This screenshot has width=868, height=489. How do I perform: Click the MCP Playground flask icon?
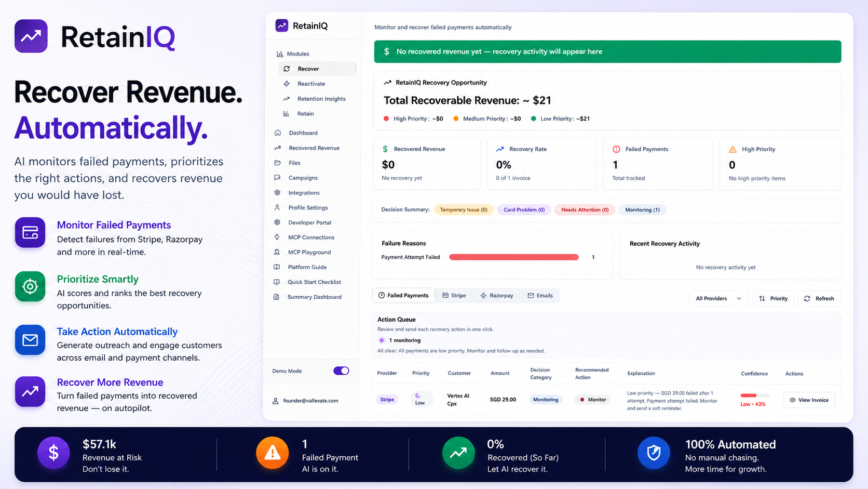pyautogui.click(x=277, y=252)
